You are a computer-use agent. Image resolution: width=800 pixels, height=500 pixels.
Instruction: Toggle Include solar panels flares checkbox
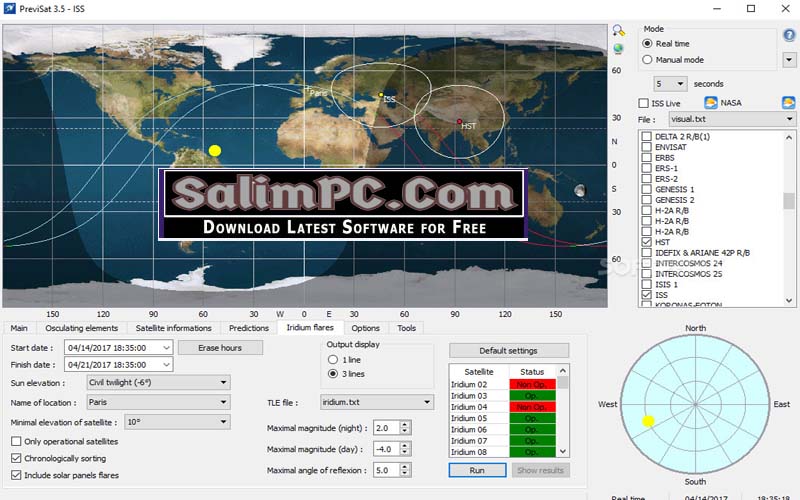click(16, 475)
